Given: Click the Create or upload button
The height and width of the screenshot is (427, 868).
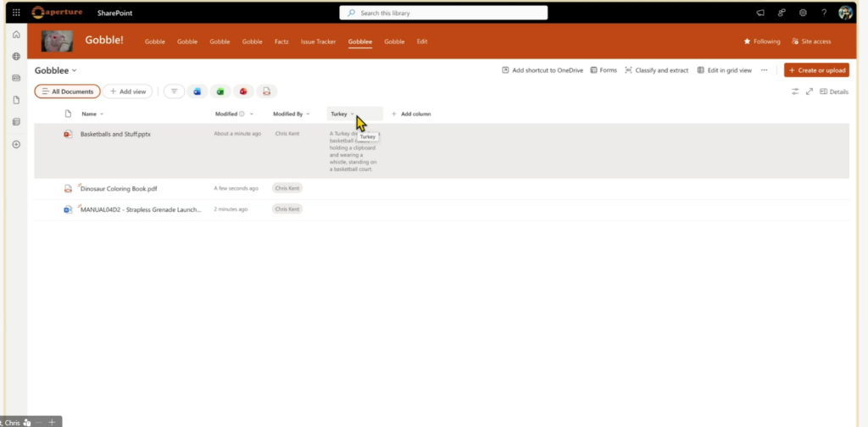Looking at the screenshot, I should point(816,70).
